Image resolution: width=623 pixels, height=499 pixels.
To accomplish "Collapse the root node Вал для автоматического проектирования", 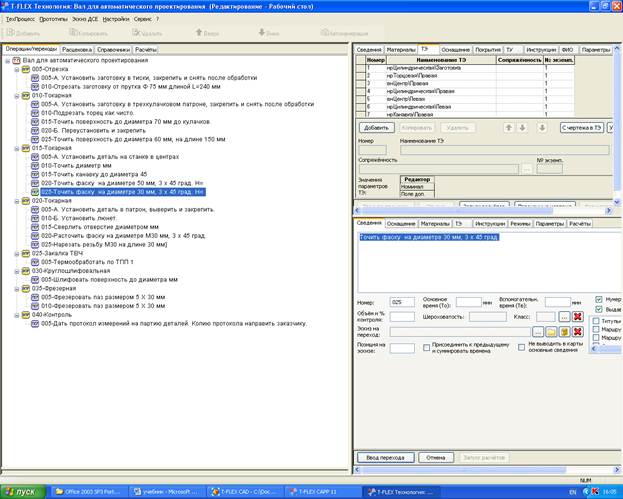I will pos(8,61).
